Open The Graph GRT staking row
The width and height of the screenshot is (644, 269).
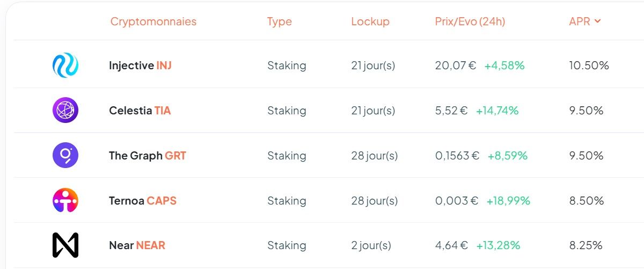[x=147, y=156]
